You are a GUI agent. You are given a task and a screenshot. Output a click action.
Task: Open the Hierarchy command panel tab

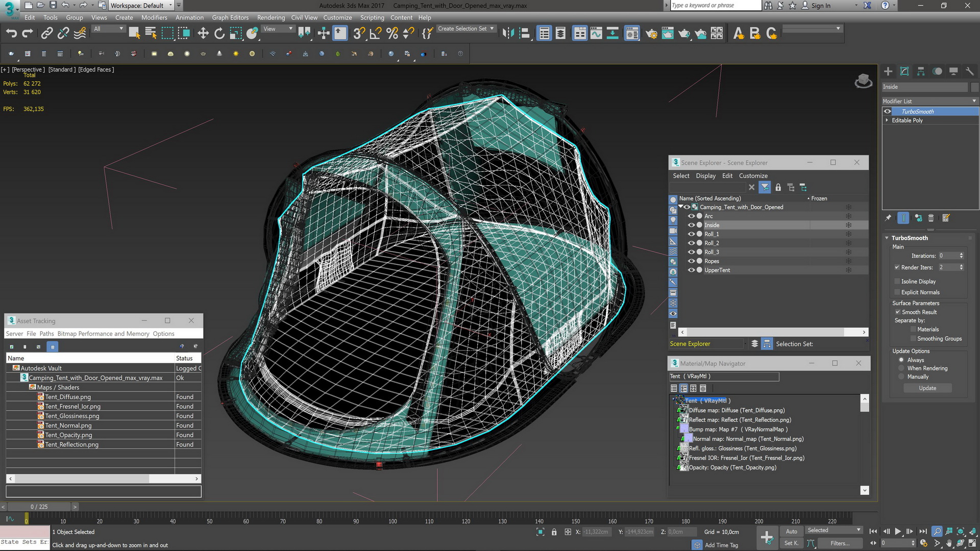[921, 71]
